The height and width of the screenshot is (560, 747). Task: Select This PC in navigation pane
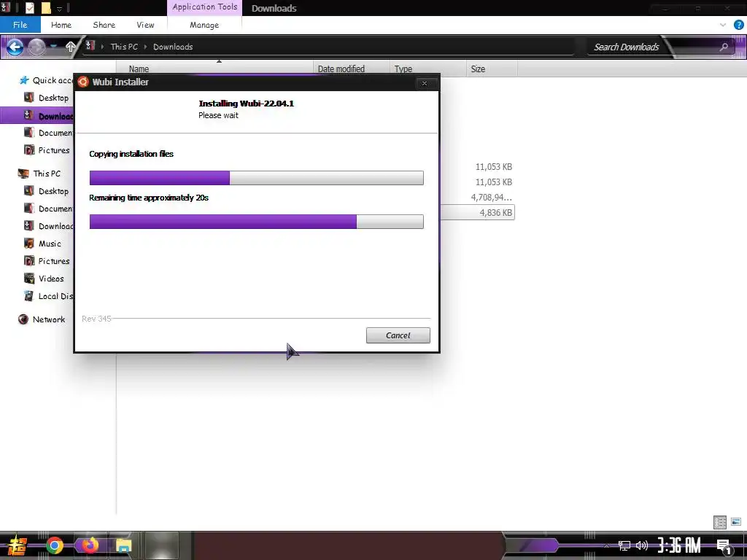(47, 174)
